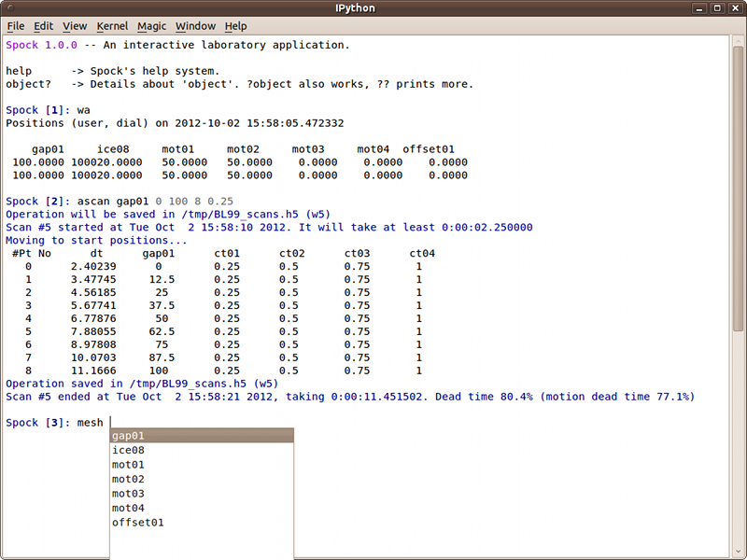The height and width of the screenshot is (560, 747).
Task: Select mot02 from the autocomplete popup
Action: (202, 479)
